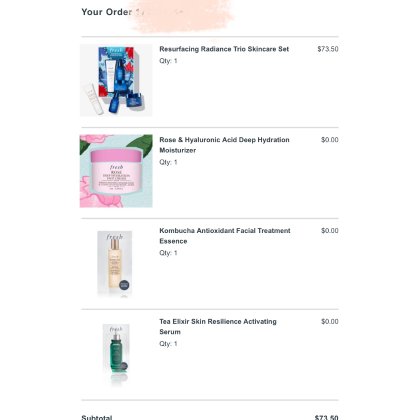Click the Qty: 1 under Rose Moisturizer

point(168,162)
